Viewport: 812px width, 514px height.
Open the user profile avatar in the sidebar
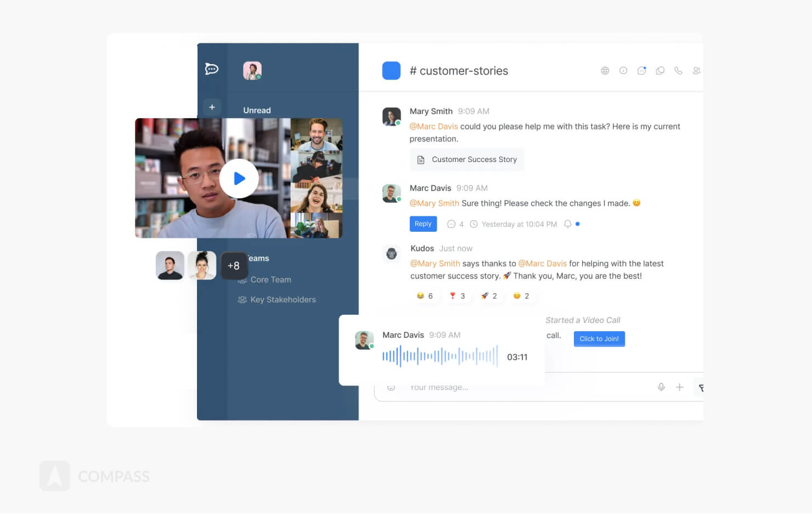pos(252,70)
